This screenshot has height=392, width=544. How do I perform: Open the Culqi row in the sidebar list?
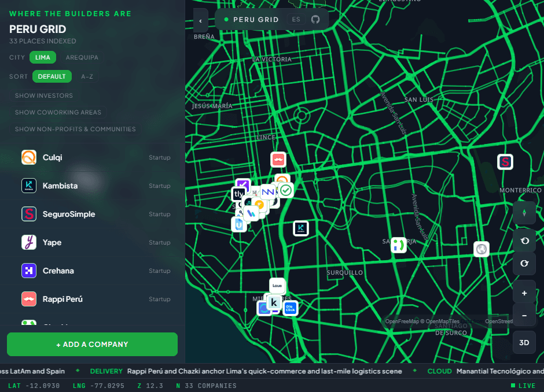click(92, 157)
